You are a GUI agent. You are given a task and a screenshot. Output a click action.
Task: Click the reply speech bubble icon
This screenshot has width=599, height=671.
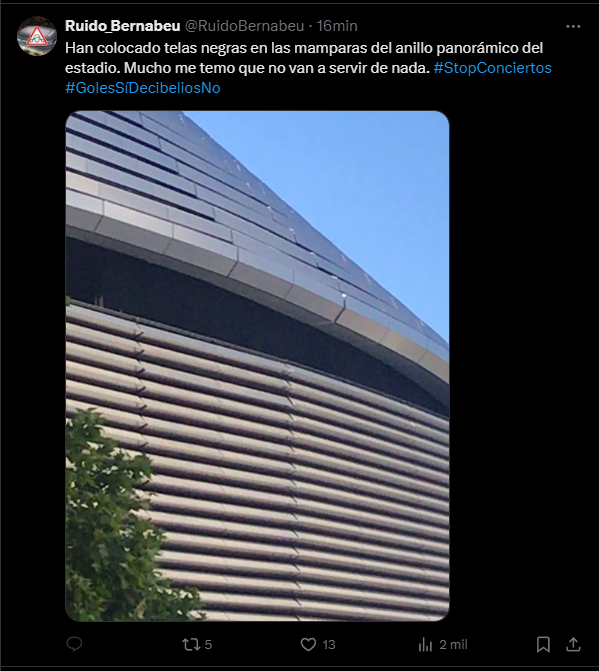tap(74, 644)
